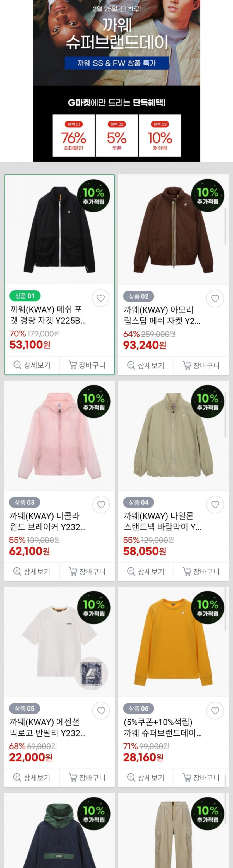Toggle wishlist heart on product 04
This screenshot has width=233, height=868.
(x=215, y=504)
